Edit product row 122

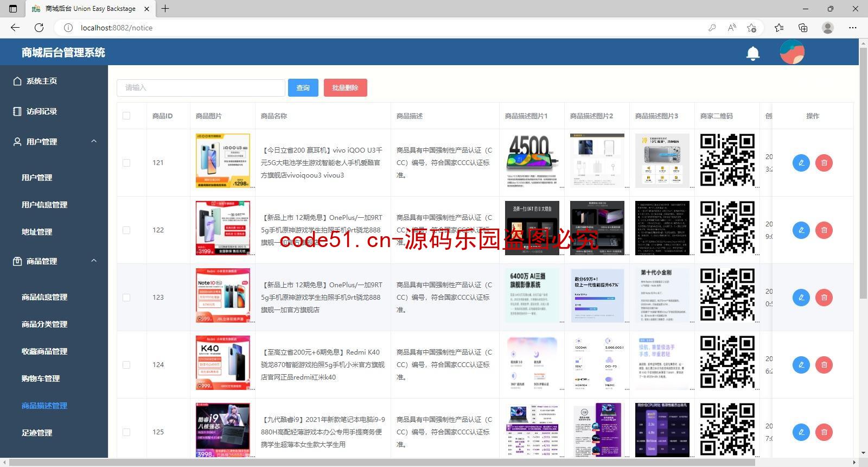click(x=801, y=230)
